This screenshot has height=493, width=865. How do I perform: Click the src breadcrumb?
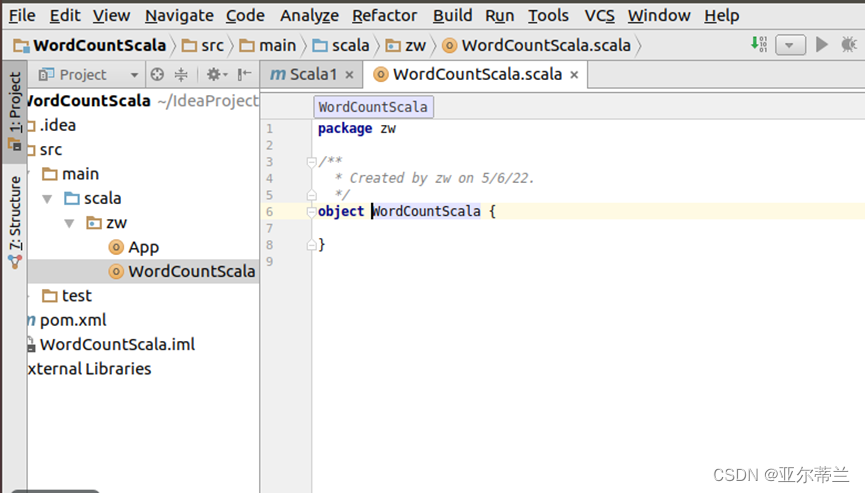click(x=203, y=45)
